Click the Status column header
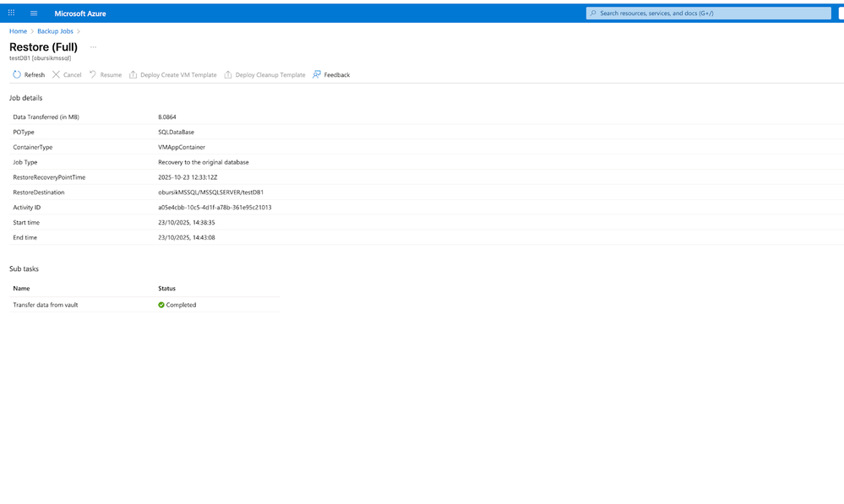Screen dimensions: 844x504 point(166,289)
